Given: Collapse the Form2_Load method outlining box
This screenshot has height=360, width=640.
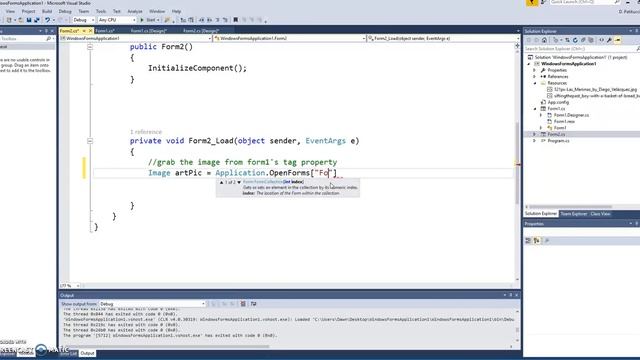Looking at the screenshot, I should point(90,141).
